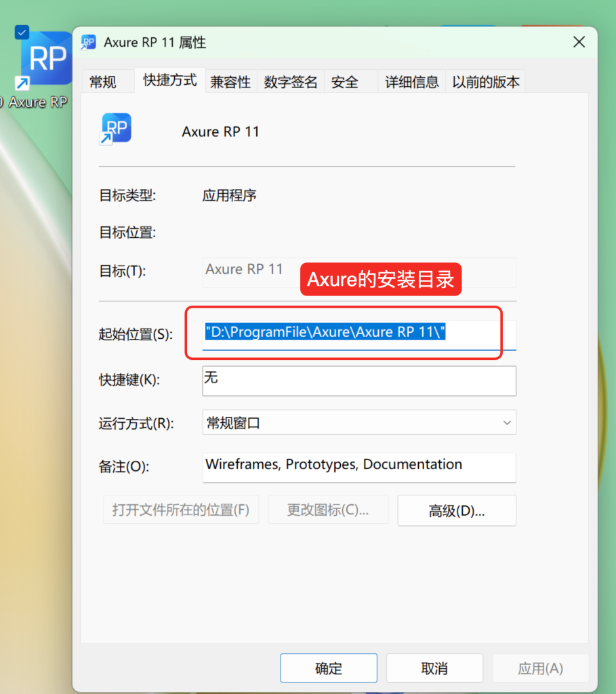Switch to the 兼容性 tab
The image size is (616, 694).
[230, 82]
